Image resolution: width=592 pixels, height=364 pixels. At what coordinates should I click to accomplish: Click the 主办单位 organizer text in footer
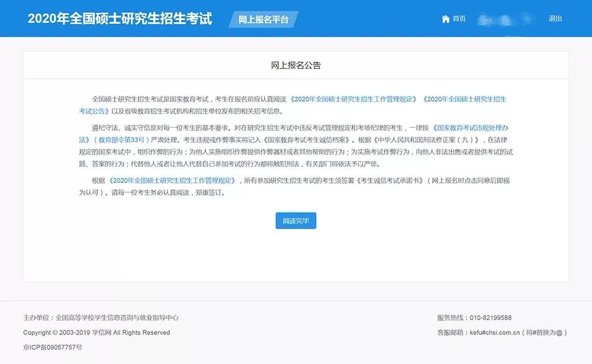pos(101,318)
